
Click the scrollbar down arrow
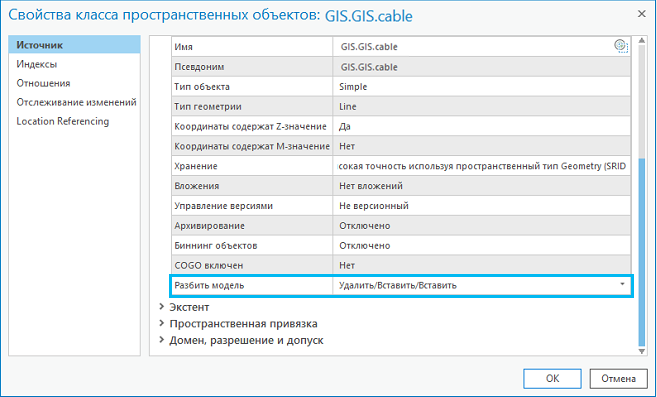click(641, 351)
